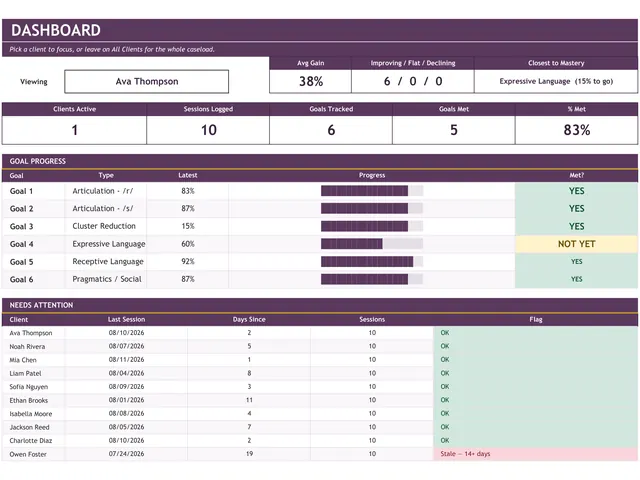Select Days Since value 11 for Ethan Brooks
The width and height of the screenshot is (640, 480).
click(x=249, y=400)
